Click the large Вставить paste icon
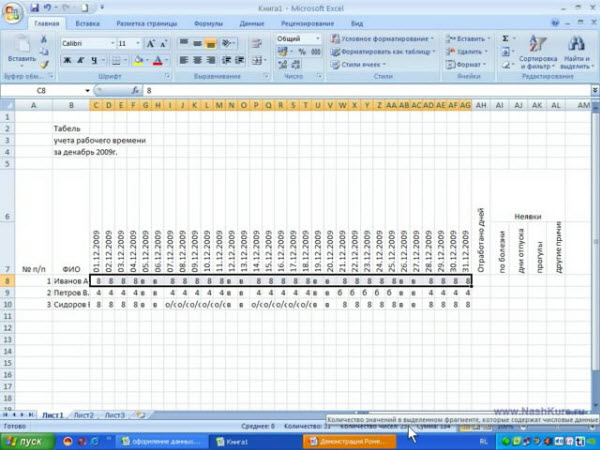600x450 pixels. tap(22, 44)
